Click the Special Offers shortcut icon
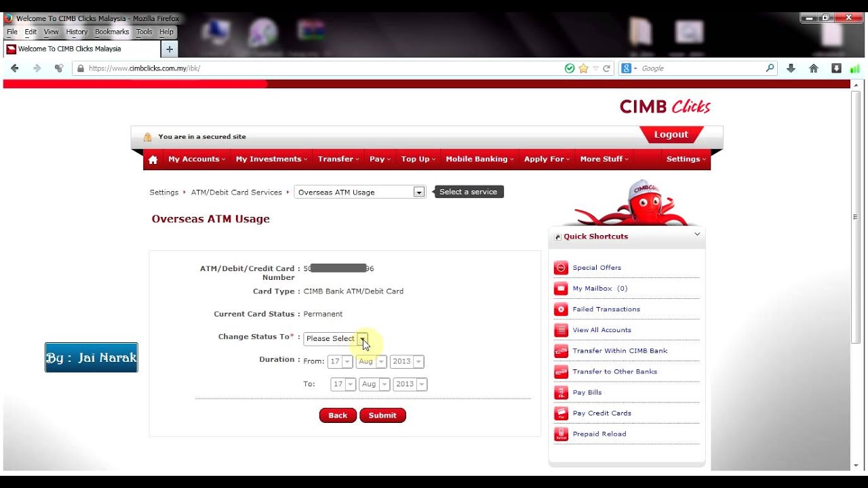This screenshot has height=488, width=868. click(x=561, y=268)
